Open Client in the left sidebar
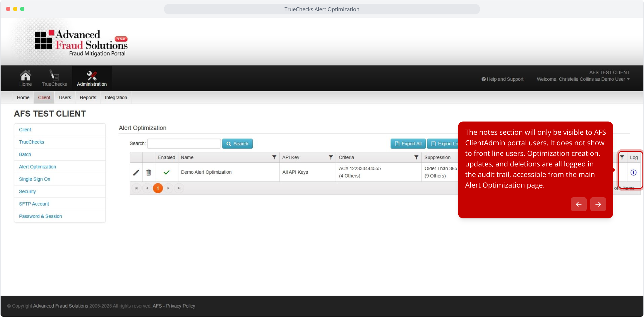The width and height of the screenshot is (644, 317). coord(60,130)
